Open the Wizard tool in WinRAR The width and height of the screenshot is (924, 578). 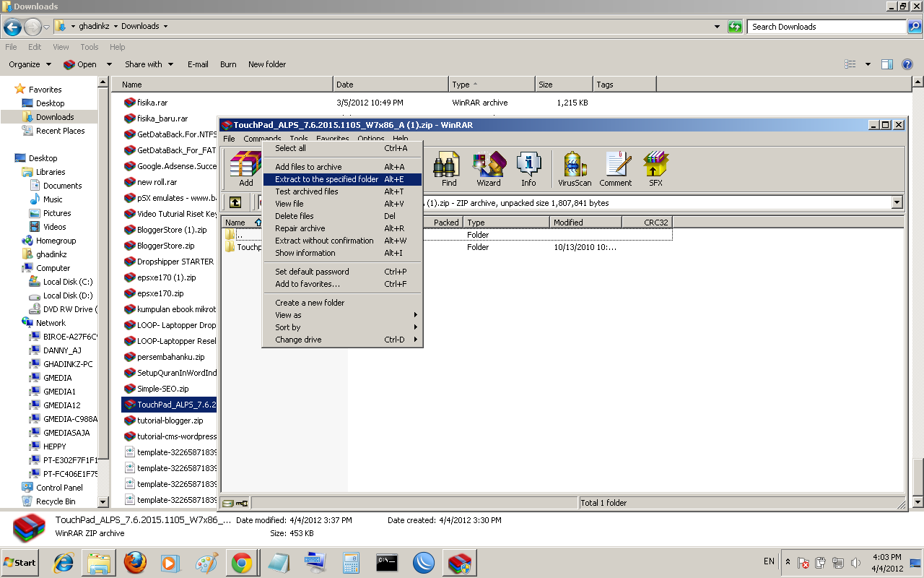point(489,169)
